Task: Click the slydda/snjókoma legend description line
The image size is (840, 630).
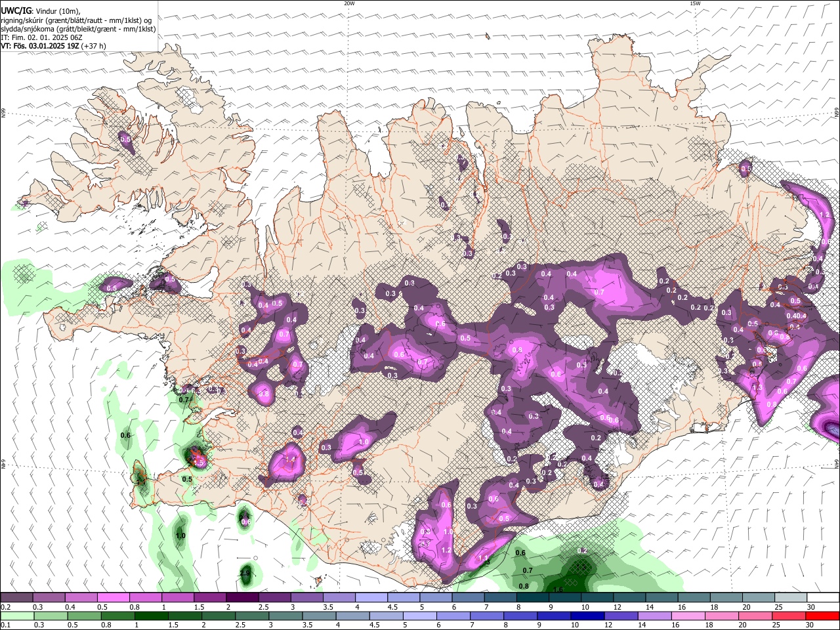Action: tap(78, 29)
